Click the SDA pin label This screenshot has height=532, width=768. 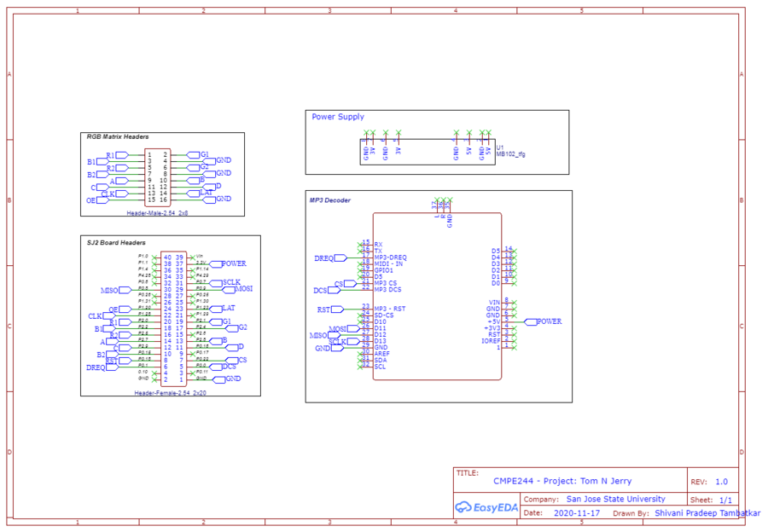click(381, 361)
